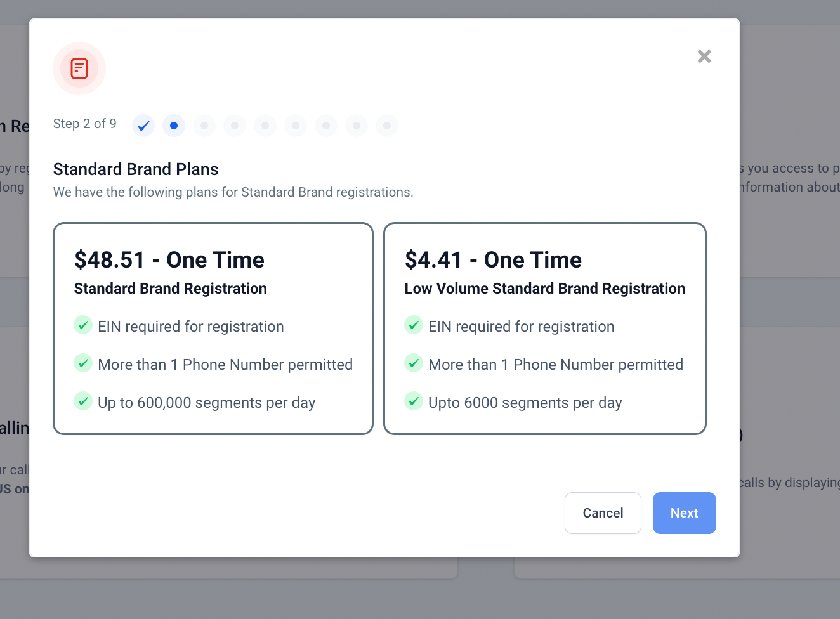Click the 'Standard Brand Plans' heading
The width and height of the screenshot is (840, 619).
136,169
